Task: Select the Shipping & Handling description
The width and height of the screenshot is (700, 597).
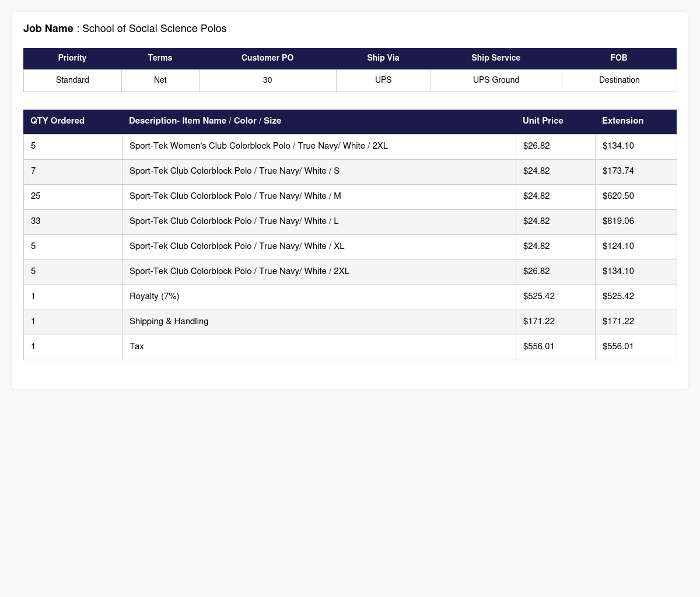Action: pyautogui.click(x=319, y=322)
